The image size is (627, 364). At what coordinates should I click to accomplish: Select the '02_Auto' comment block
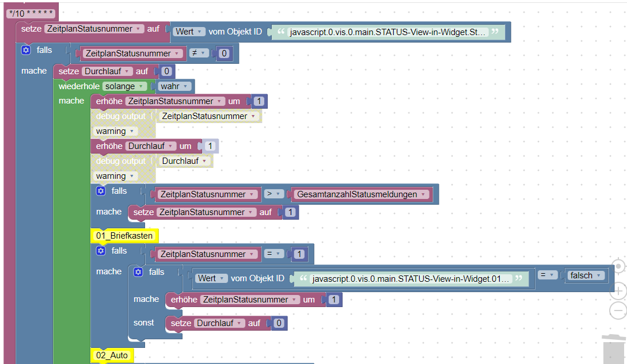(x=112, y=355)
